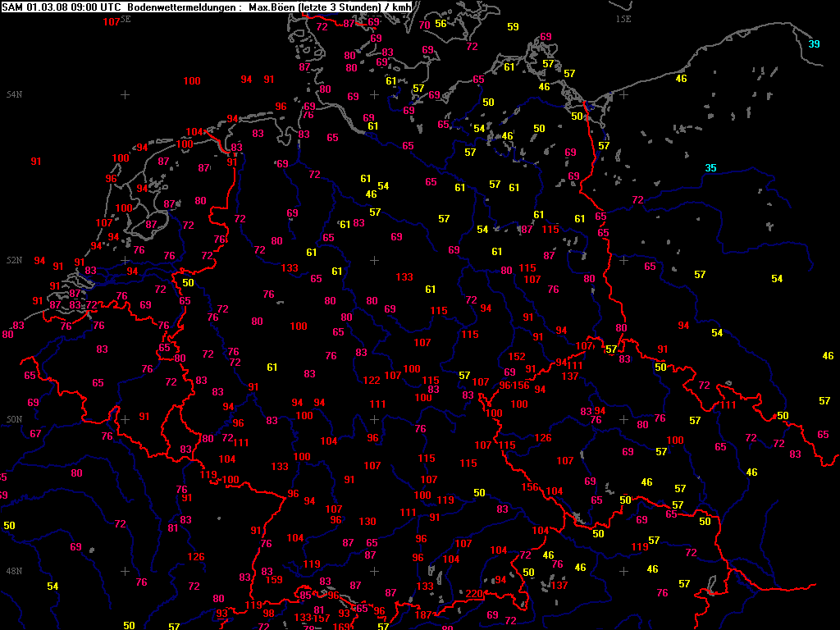Click the yellow 59 reading

pos(513,27)
